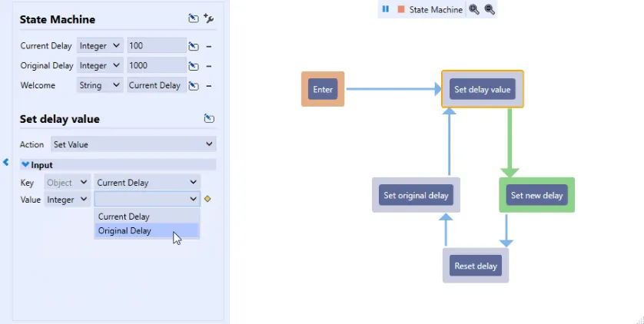Stop the state machine with the red square
The image size is (644, 324).
[x=401, y=9]
